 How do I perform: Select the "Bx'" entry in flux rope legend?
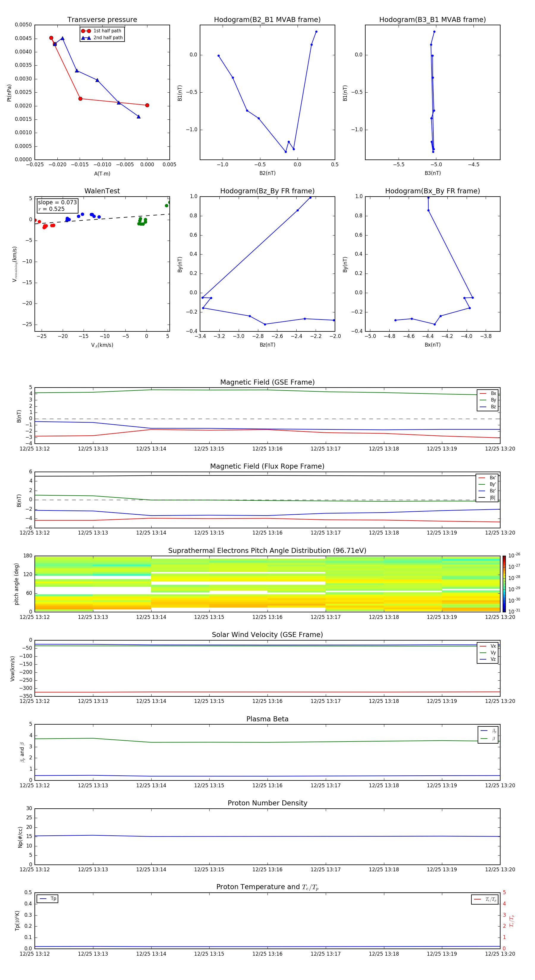[x=487, y=478]
